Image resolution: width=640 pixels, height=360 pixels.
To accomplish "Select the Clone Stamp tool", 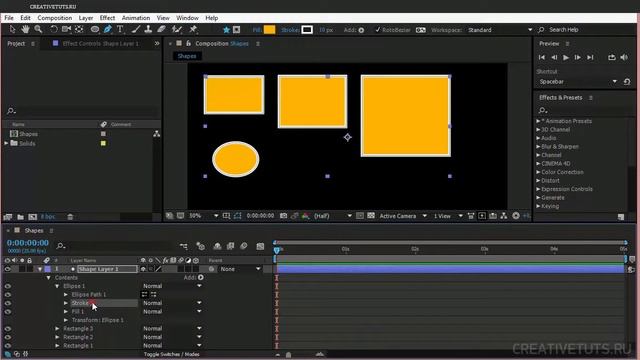I will point(148,29).
